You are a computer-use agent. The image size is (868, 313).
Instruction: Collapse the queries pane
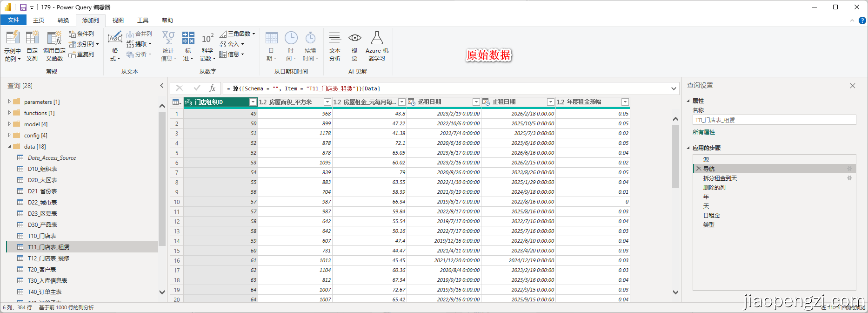point(162,86)
